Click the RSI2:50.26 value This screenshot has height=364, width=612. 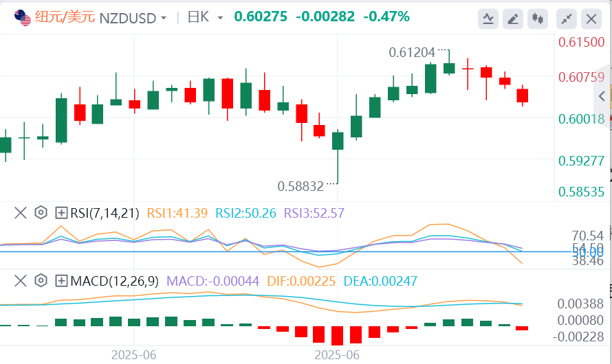pyautogui.click(x=246, y=213)
